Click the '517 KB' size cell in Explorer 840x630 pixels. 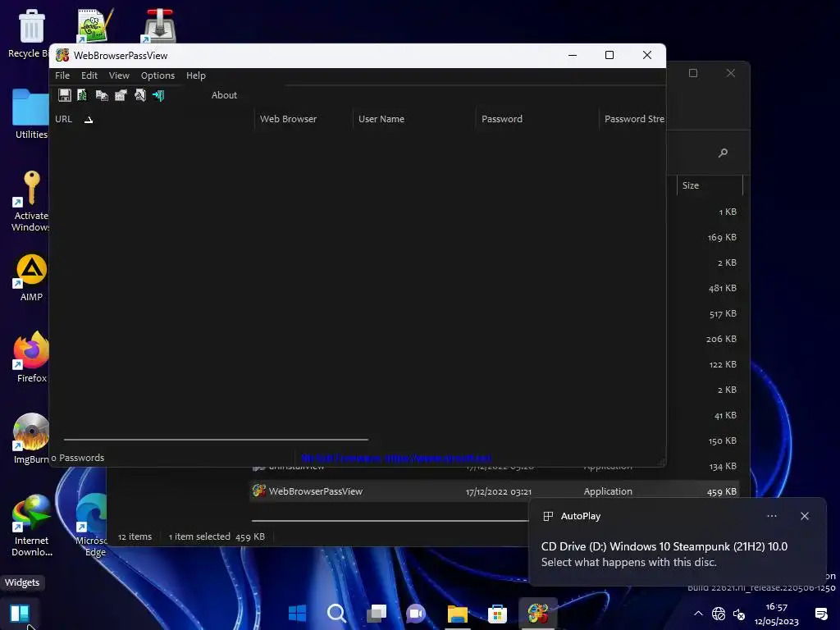(723, 314)
